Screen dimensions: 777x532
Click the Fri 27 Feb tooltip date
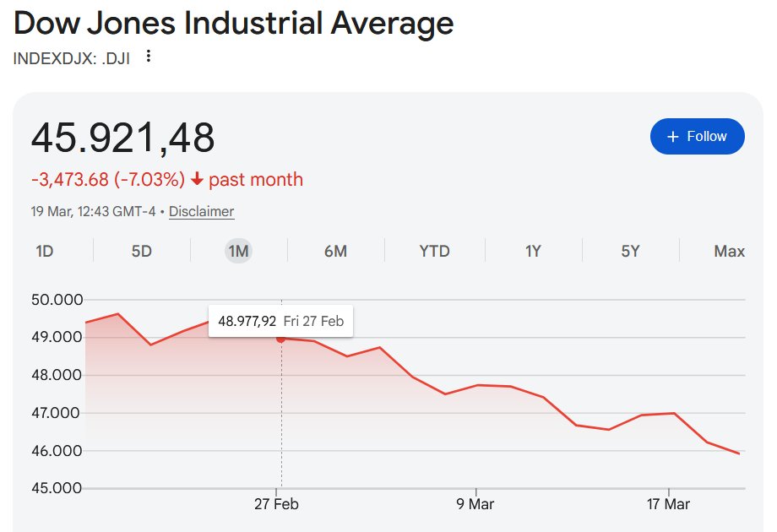313,321
